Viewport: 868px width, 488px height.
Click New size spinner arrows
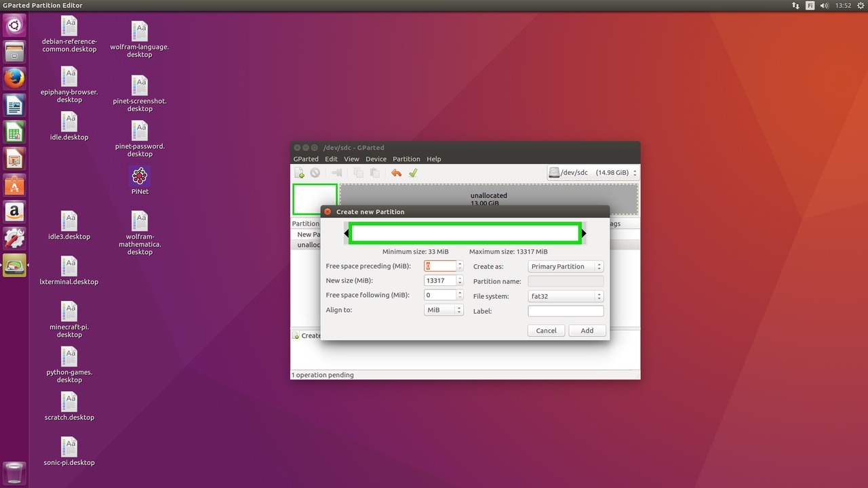(460, 281)
